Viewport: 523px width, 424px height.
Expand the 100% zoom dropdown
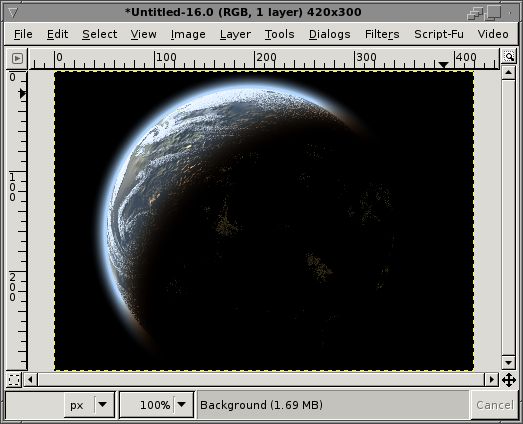[x=182, y=405]
